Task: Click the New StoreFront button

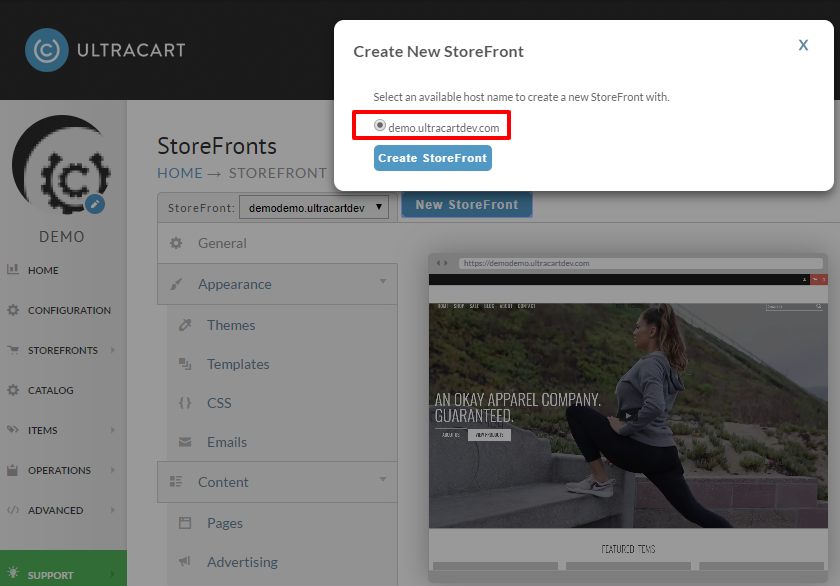Action: pos(467,205)
